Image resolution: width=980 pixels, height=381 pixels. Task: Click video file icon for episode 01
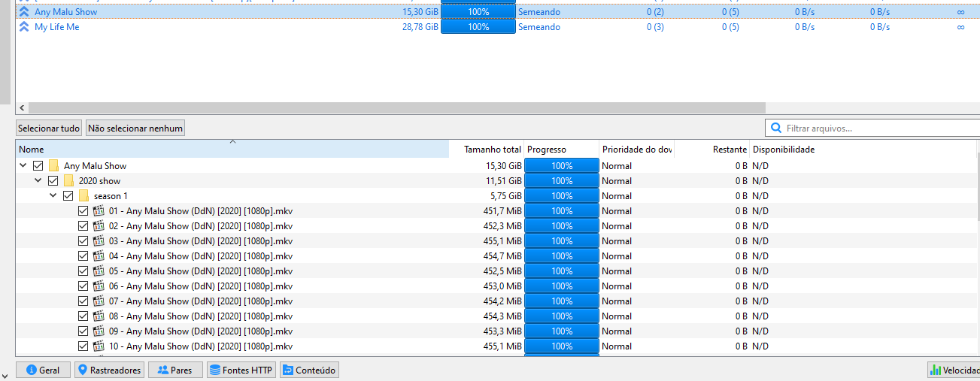pyautogui.click(x=99, y=211)
